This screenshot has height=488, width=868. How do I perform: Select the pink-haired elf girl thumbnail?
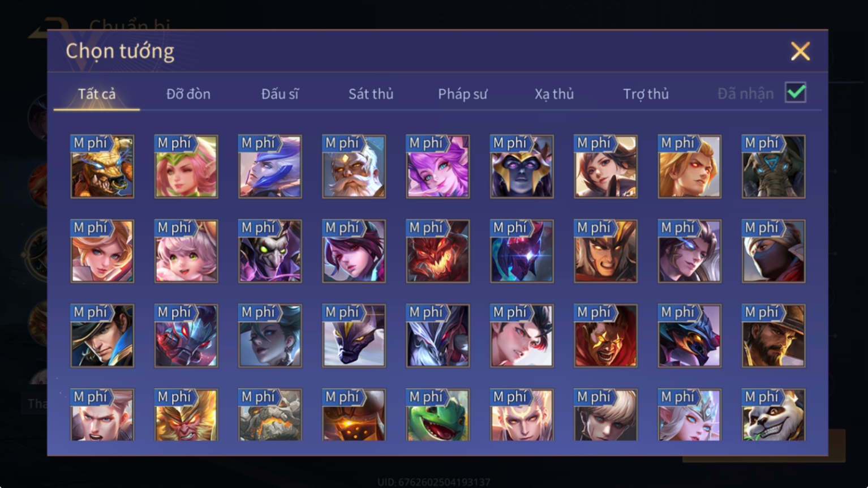click(x=186, y=166)
